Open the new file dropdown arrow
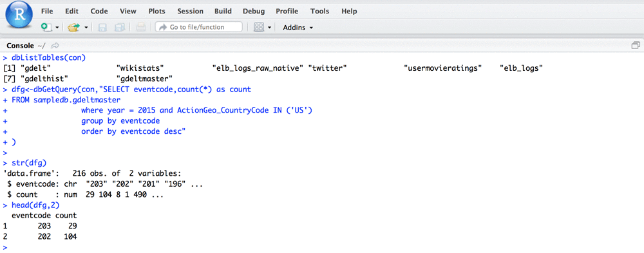 point(57,28)
